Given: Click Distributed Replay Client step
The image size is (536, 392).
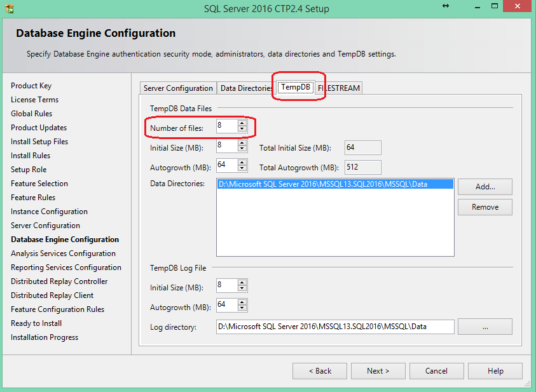Looking at the screenshot, I should click(x=52, y=295).
